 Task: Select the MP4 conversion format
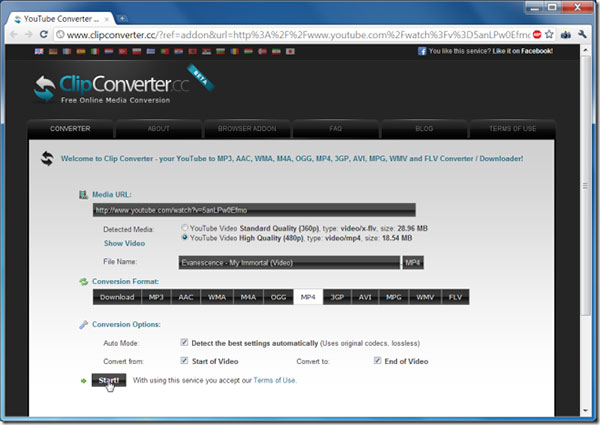click(308, 297)
